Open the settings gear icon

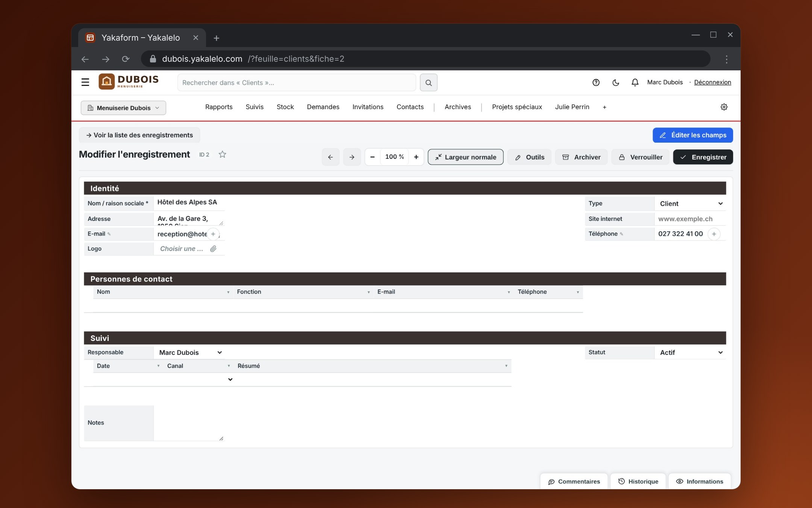pos(724,107)
